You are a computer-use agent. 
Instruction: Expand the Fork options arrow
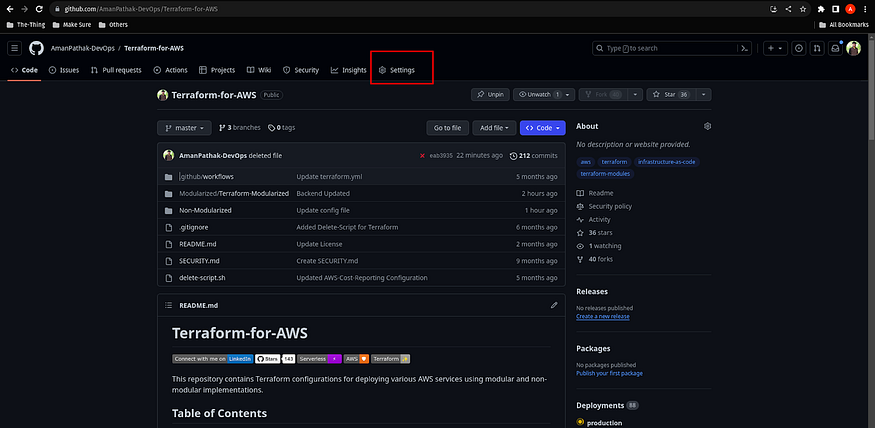(x=636, y=95)
